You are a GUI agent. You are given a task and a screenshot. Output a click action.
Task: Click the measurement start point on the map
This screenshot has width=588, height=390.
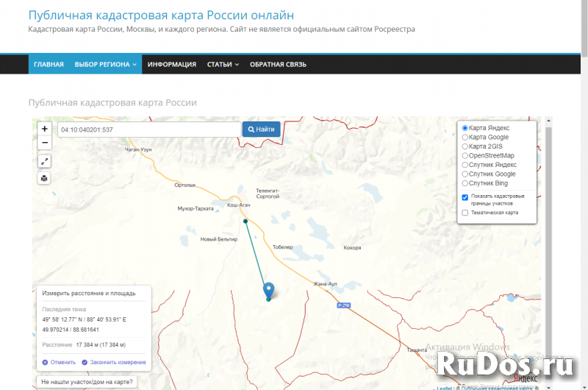(x=245, y=221)
